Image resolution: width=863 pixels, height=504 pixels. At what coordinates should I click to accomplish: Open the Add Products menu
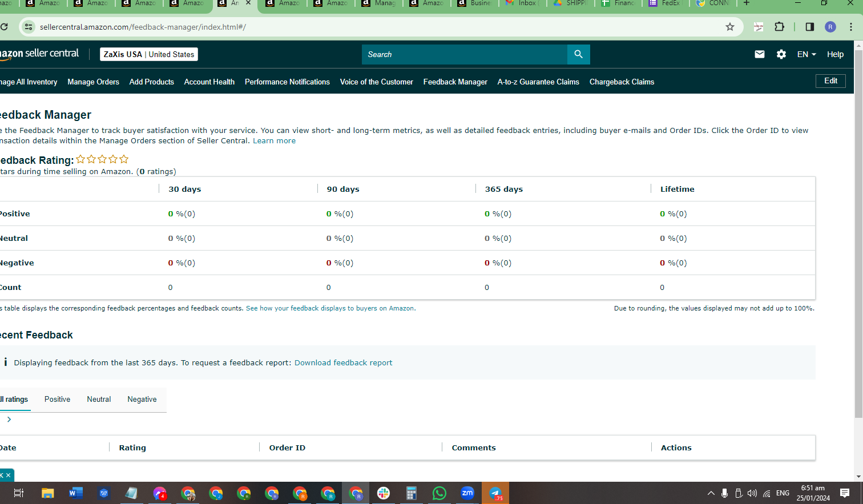[152, 82]
